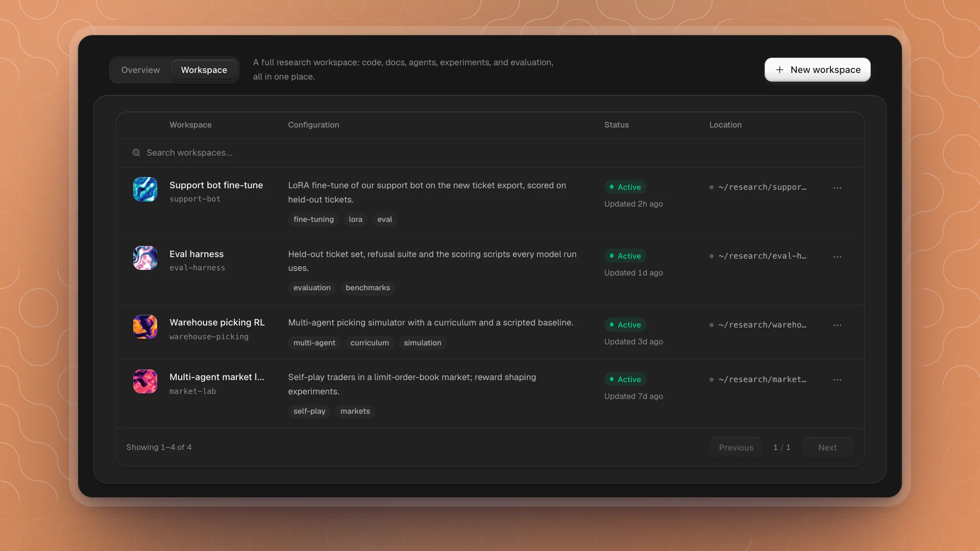Click the eval tag
This screenshot has width=980, height=551.
click(x=384, y=219)
